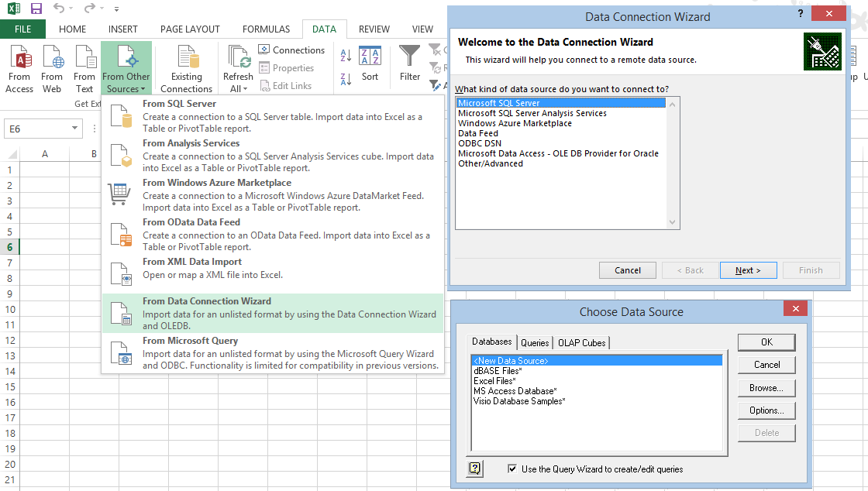
Task: Choose From SQL Server menu entry
Action: [x=273, y=115]
